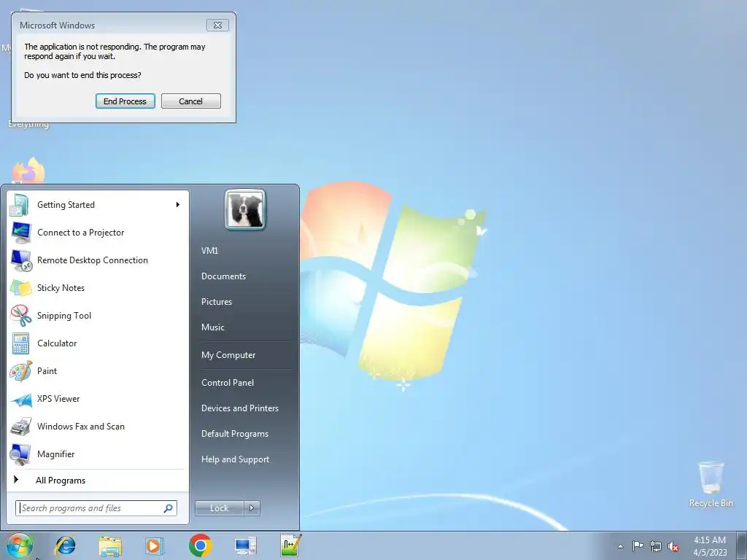Open Windows Fax and Scan icon
Viewport: 747px width, 560px height.
pos(20,426)
